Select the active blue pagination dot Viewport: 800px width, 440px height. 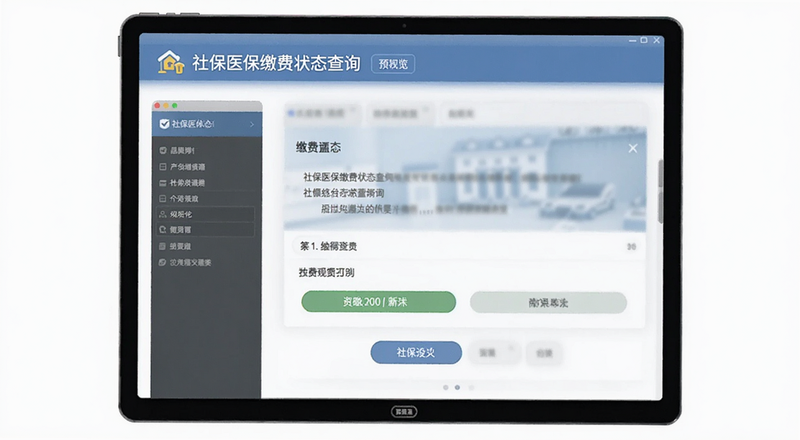pyautogui.click(x=457, y=387)
